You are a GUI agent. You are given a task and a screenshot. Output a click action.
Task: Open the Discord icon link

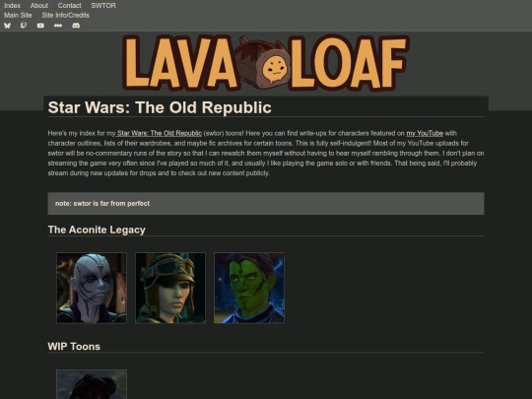point(76,26)
